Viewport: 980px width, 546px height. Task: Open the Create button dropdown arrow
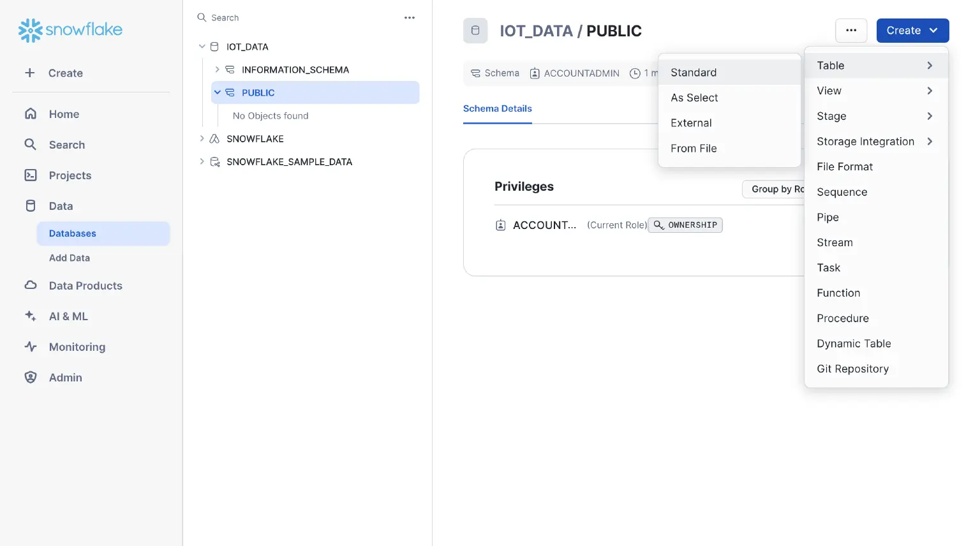[x=933, y=30]
